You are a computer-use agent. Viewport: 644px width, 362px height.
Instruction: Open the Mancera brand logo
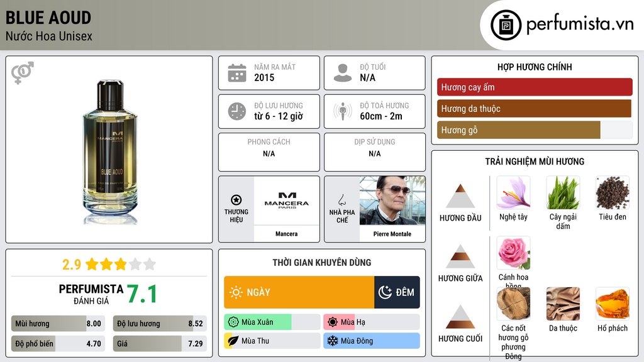286,200
